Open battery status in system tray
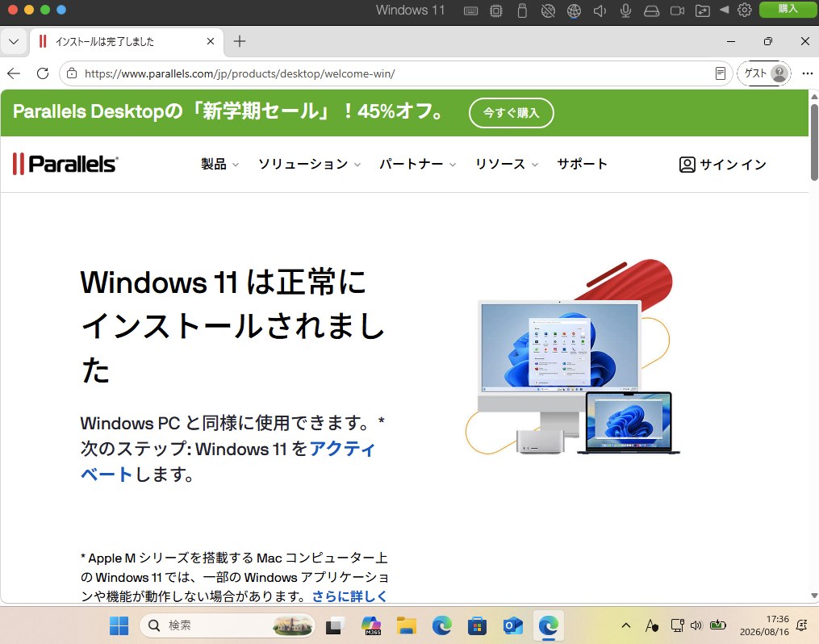The image size is (819, 644). click(718, 625)
